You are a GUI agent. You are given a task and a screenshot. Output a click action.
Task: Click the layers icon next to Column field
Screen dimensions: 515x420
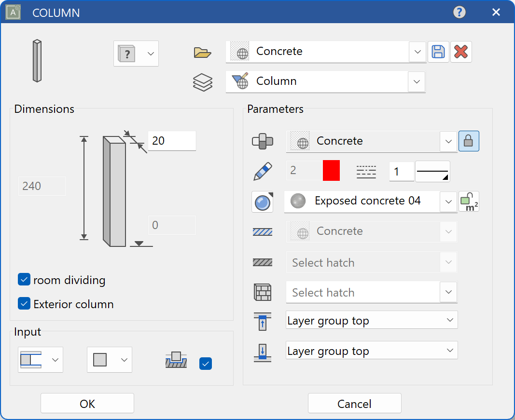click(x=202, y=82)
